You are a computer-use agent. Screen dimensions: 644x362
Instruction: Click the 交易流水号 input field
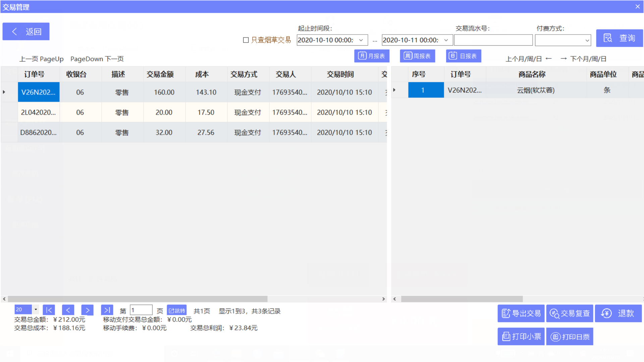(493, 40)
